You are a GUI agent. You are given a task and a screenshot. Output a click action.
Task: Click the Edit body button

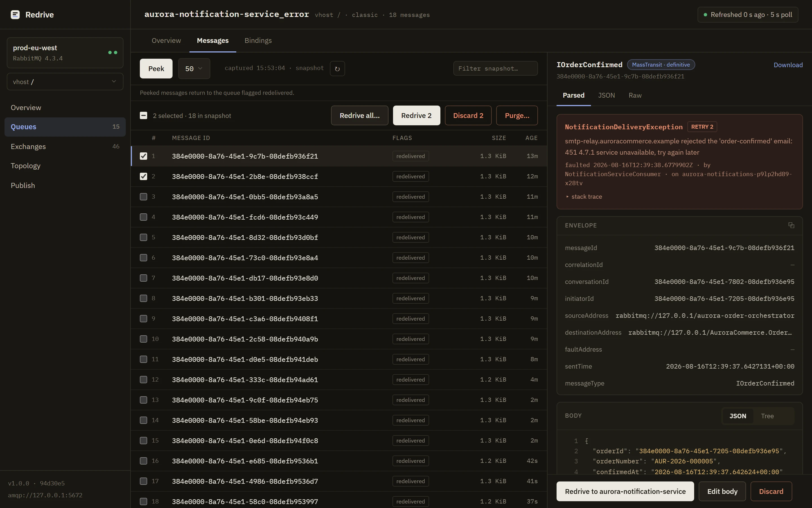(722, 491)
